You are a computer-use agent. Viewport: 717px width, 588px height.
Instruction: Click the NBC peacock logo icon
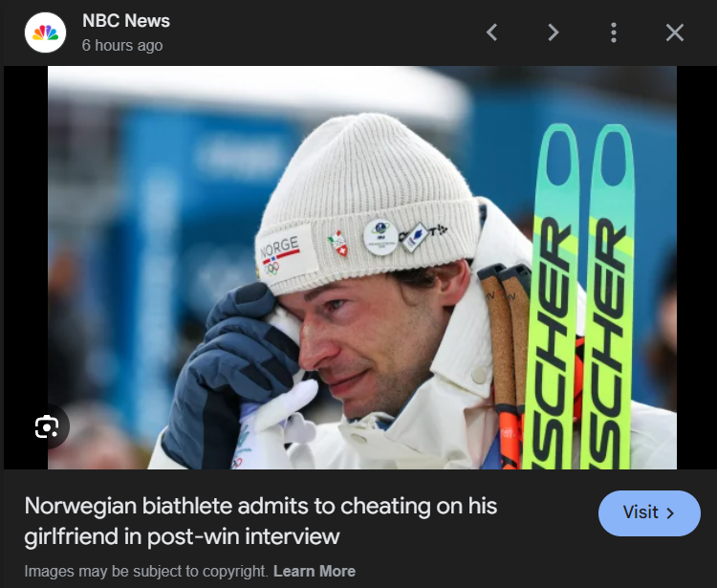(x=45, y=33)
